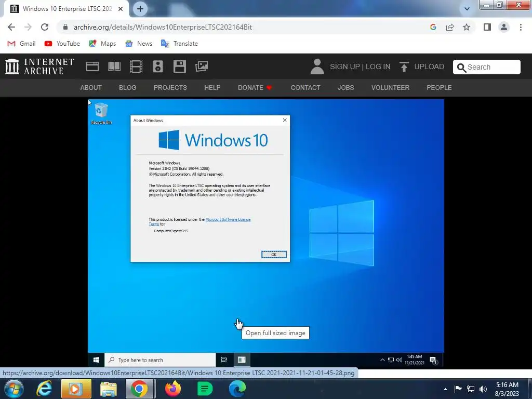The width and height of the screenshot is (532, 399).
Task: Open the Gmail bookmark
Action: (x=21, y=44)
